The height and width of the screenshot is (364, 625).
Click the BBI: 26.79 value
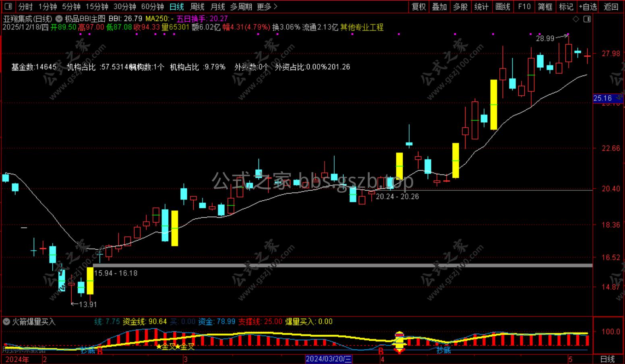[126, 19]
